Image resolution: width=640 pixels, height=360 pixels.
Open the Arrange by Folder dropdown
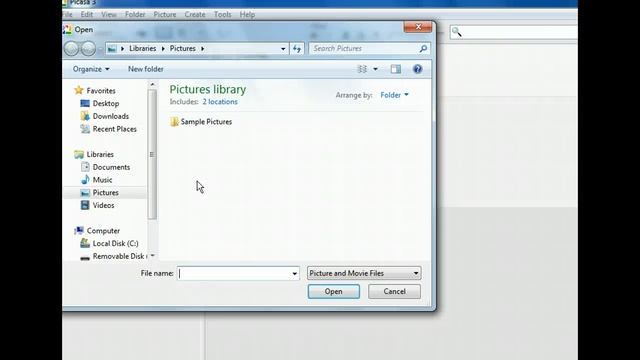point(394,95)
